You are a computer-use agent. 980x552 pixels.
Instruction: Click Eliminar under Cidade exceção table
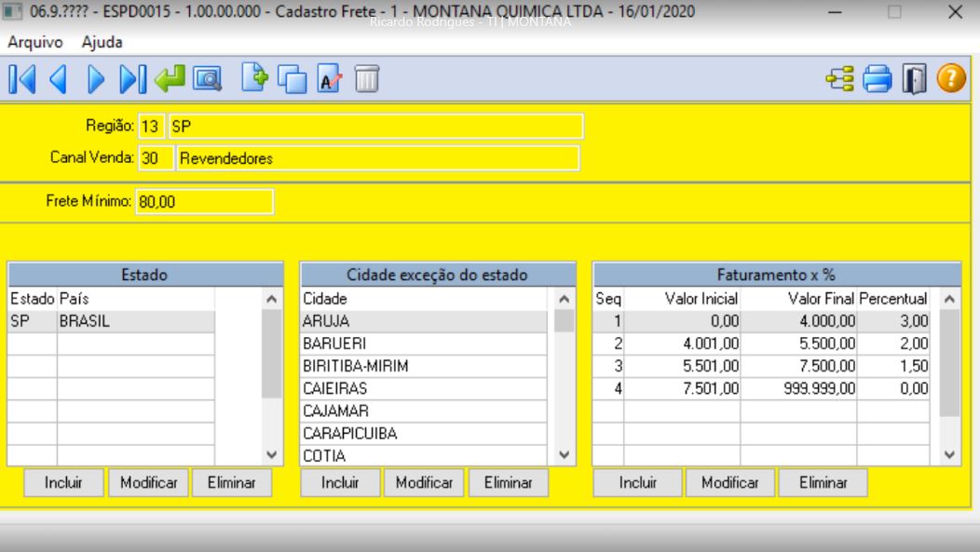tap(508, 483)
